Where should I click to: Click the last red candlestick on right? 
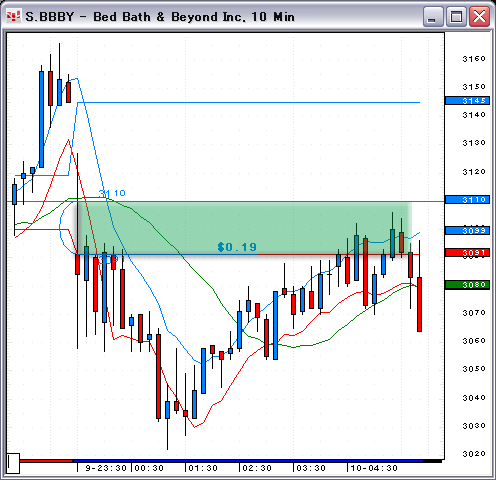click(x=419, y=304)
